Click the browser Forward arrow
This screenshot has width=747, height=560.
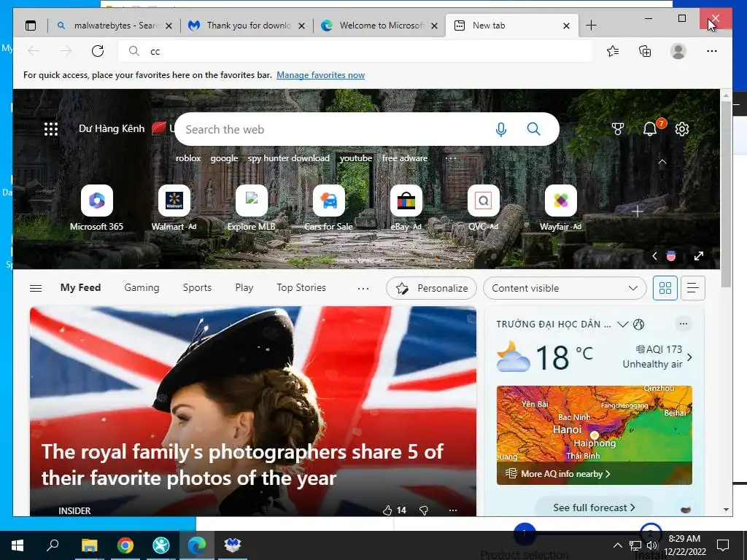(x=66, y=51)
